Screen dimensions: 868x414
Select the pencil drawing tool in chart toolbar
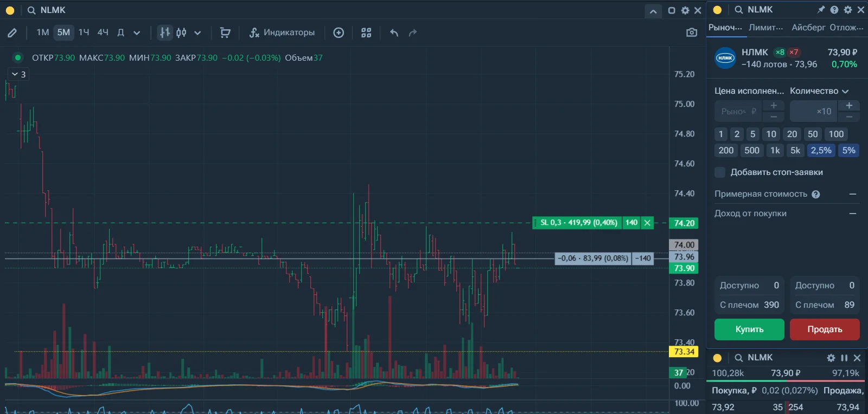pos(12,33)
